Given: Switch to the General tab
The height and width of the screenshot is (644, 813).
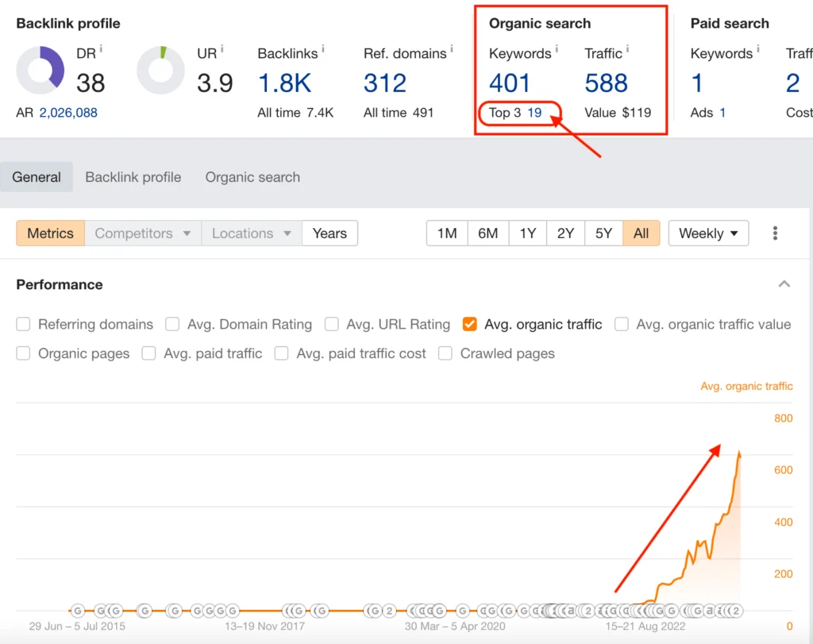Looking at the screenshot, I should (37, 177).
